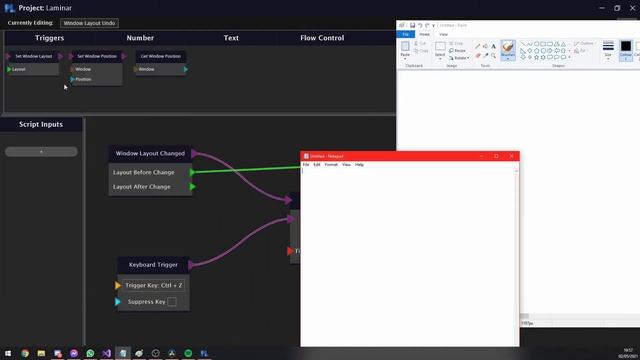This screenshot has width=640, height=360.
Task: Open Notepad Edit menu
Action: point(317,165)
